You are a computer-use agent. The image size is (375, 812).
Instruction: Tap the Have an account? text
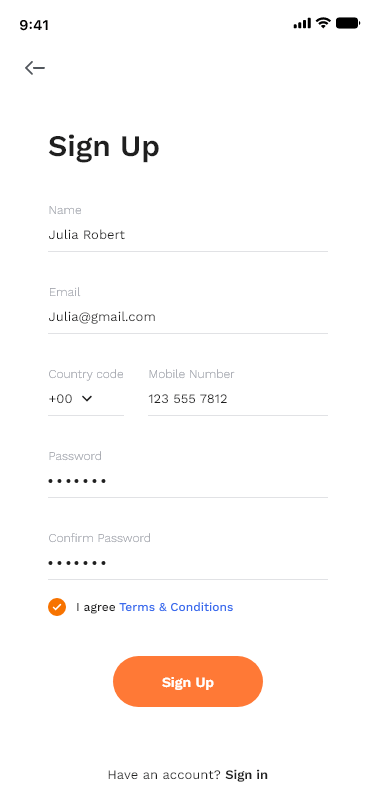(164, 775)
